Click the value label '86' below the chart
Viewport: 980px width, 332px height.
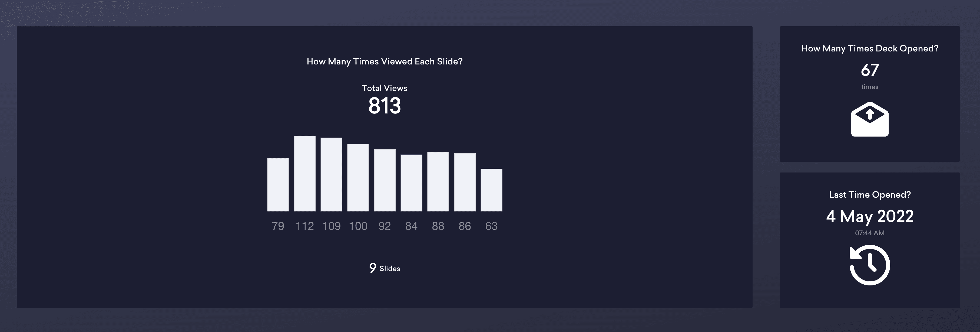465,226
